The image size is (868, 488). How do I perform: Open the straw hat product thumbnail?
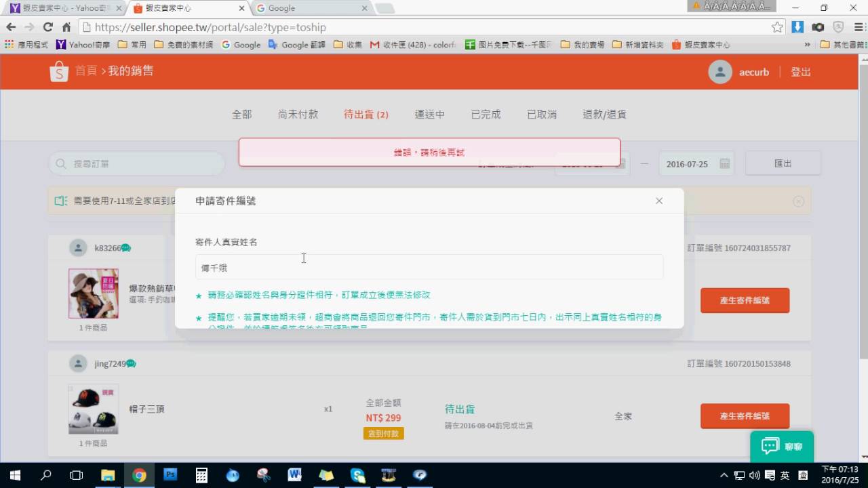94,293
